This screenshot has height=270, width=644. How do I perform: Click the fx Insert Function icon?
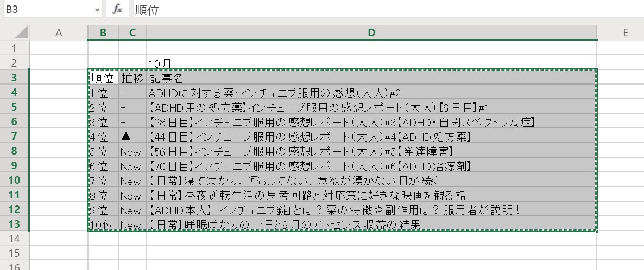point(118,9)
